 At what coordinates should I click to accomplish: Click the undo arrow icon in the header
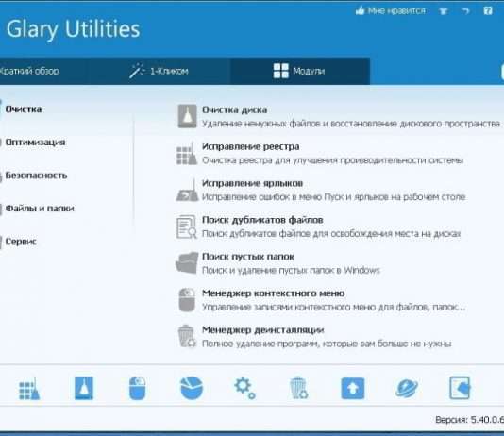point(465,11)
